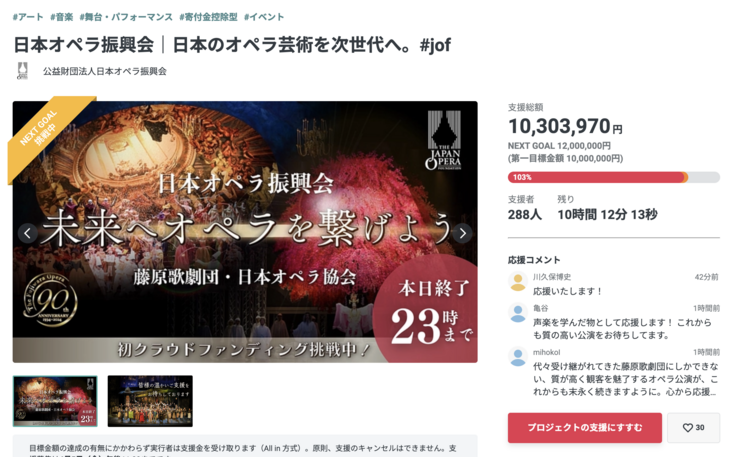
Task: Like the project with heart button
Action: 693,427
